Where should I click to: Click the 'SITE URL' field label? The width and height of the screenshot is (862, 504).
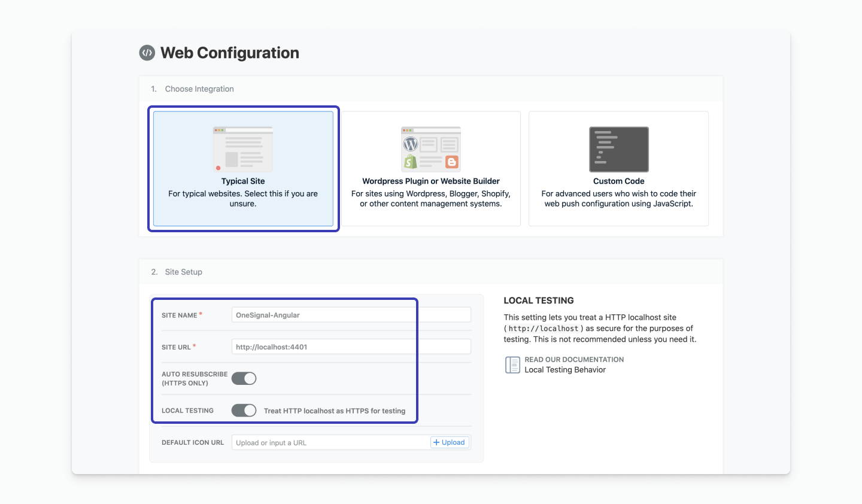[x=176, y=347]
